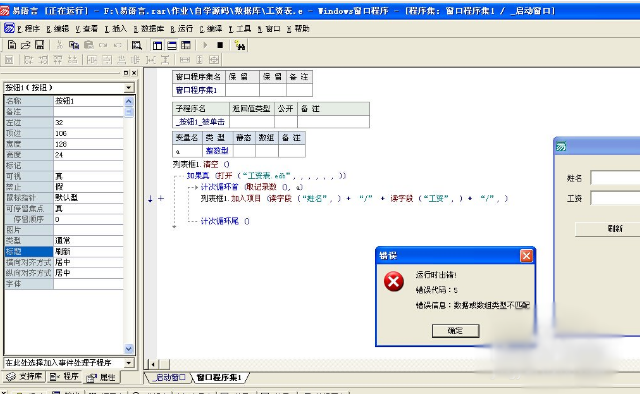This screenshot has width=640, height=394.
Task: Click the 计次循环尾 code line
Action: point(225,221)
